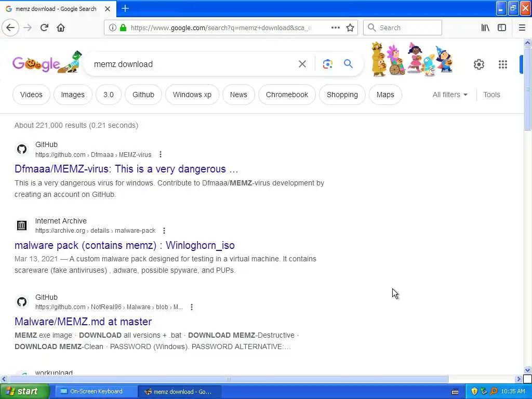532x399 pixels.
Task: Click the keyboard icon in taskbar tray
Action: (x=455, y=392)
